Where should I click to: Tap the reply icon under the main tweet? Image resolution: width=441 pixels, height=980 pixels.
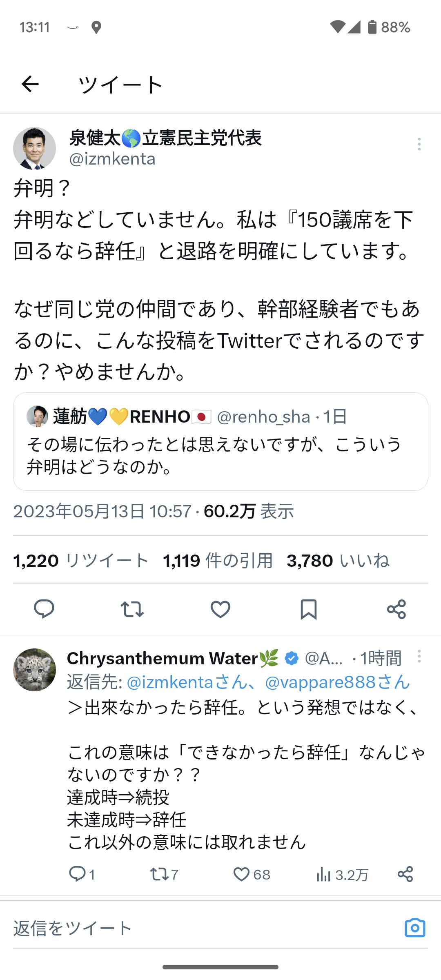click(x=44, y=609)
